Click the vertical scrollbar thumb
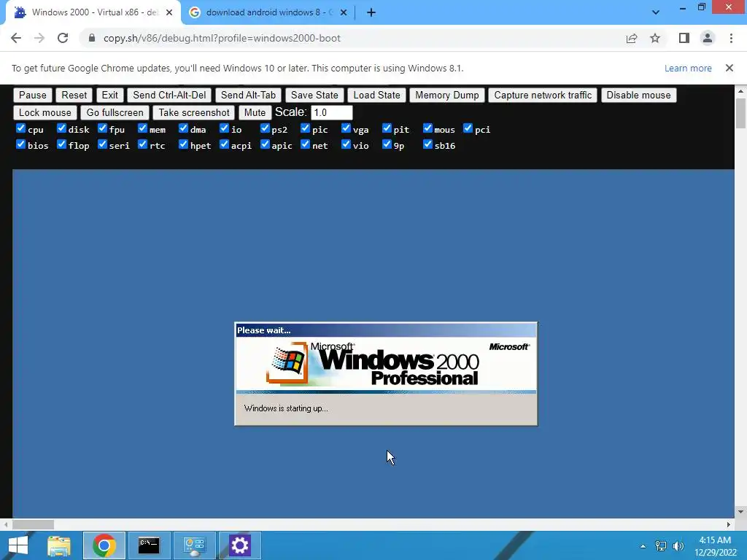 (740, 113)
